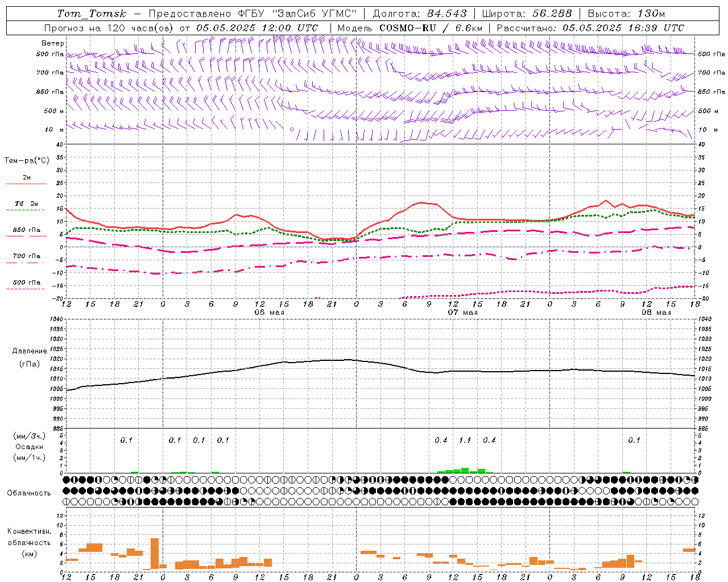Image resolution: width=728 pixels, height=582 pixels.
Task: Click the 'Конвективн.' convective cloud label
Action: (x=30, y=531)
